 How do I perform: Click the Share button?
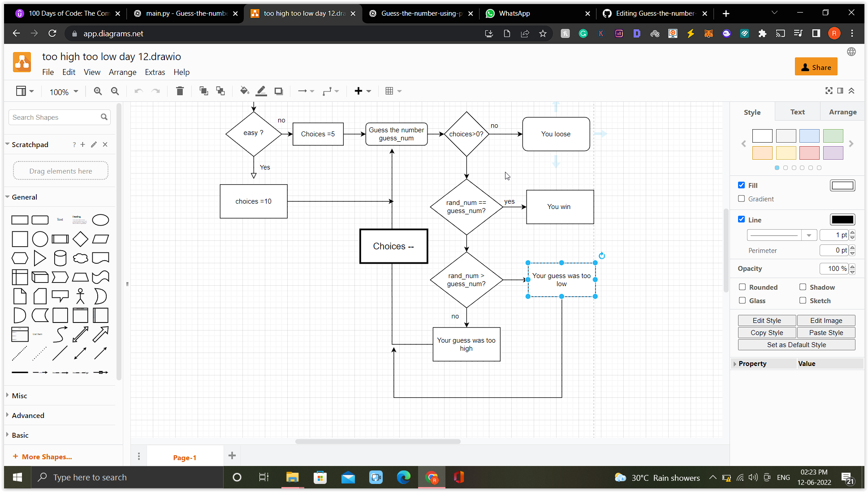point(816,67)
